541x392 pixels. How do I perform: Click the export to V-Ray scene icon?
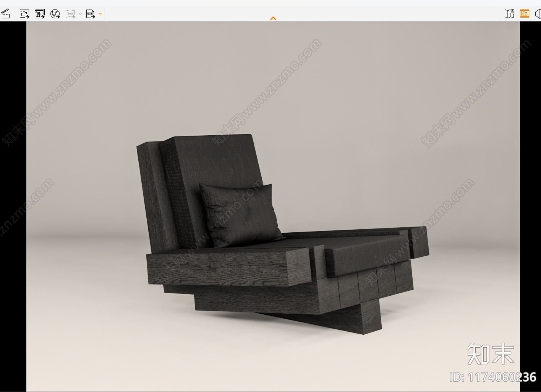[55, 14]
